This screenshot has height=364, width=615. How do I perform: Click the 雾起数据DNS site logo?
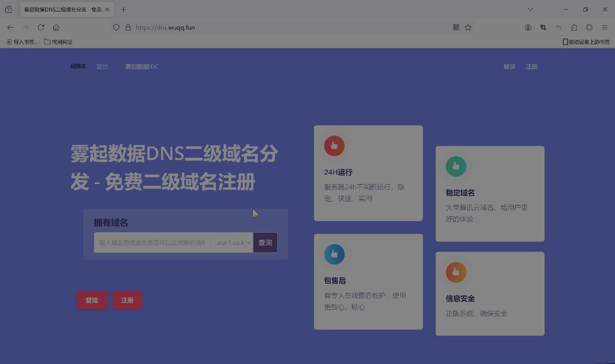(x=78, y=66)
